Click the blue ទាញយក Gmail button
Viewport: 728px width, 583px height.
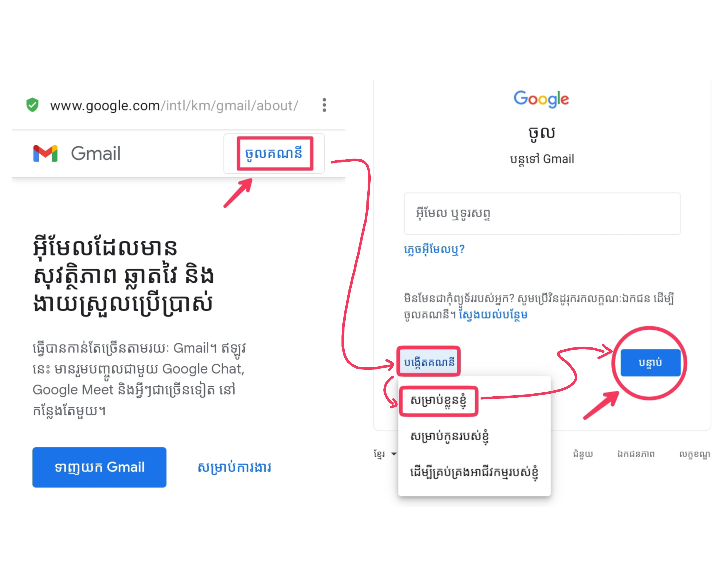pos(99,467)
